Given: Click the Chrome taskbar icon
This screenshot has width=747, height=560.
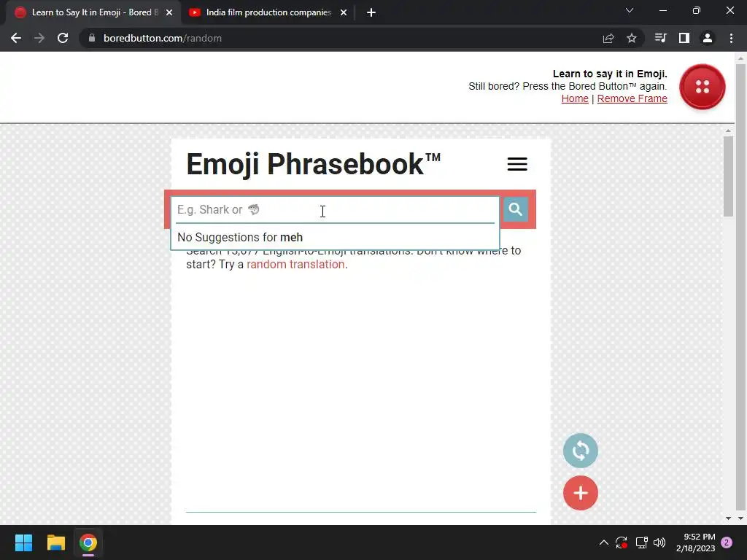Looking at the screenshot, I should 88,542.
